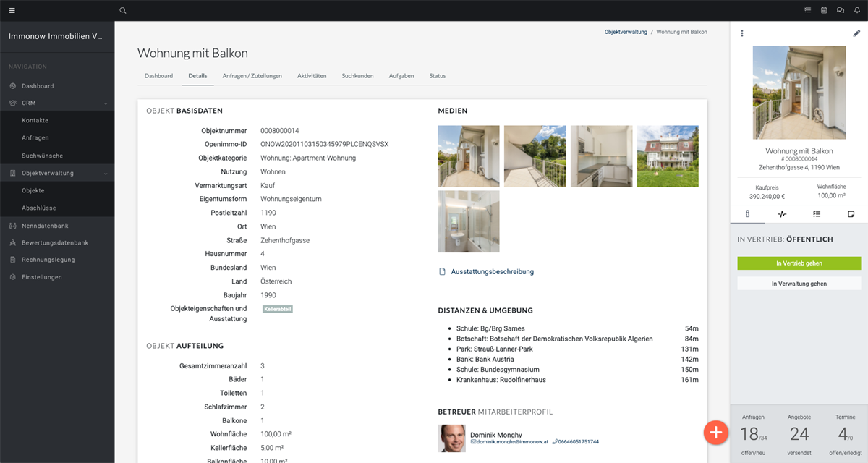Open Objekte in the sidebar
Viewport: 868px width, 463px height.
click(33, 191)
